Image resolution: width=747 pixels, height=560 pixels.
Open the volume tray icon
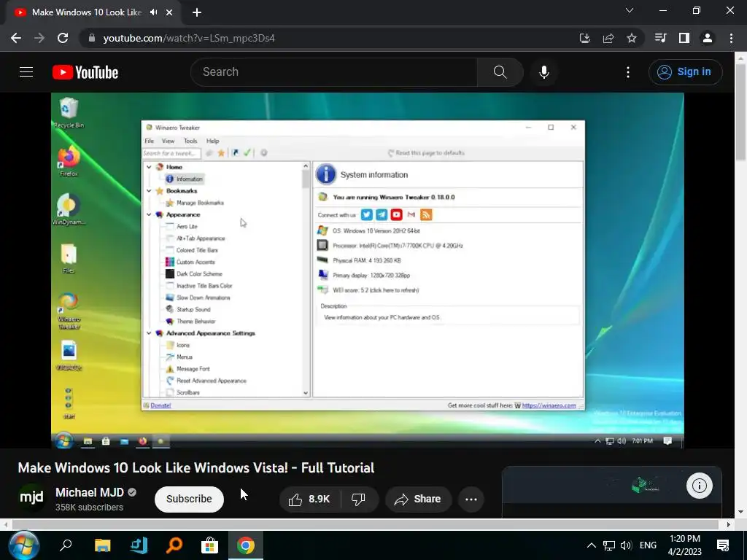tap(626, 545)
